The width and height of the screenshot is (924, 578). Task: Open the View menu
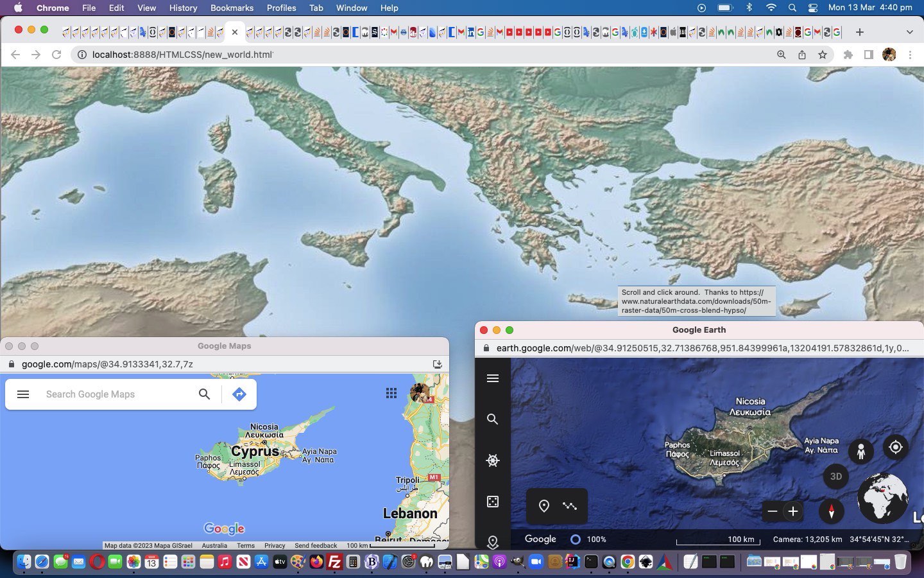146,8
